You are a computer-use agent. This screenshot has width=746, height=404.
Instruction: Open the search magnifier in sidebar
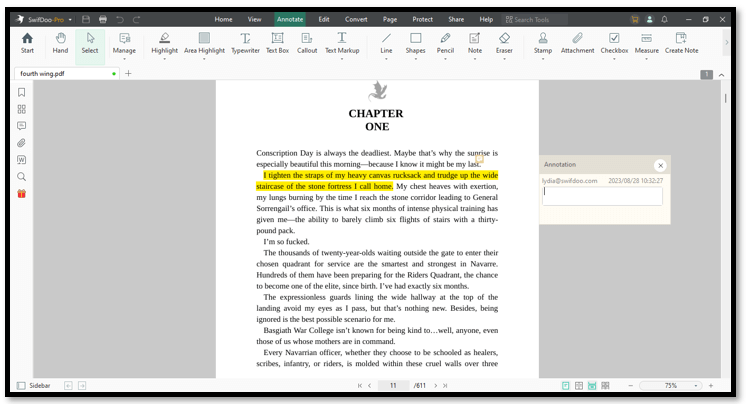tap(21, 177)
